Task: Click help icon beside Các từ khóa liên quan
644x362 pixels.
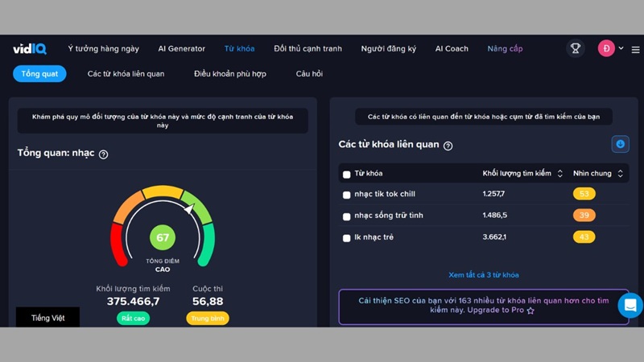Action: click(448, 146)
